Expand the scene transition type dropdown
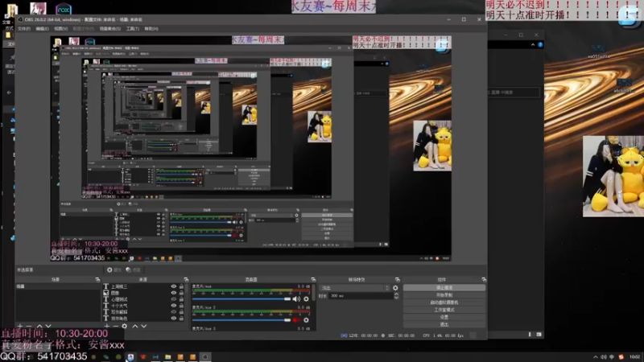This screenshot has height=362, width=644. pos(354,287)
